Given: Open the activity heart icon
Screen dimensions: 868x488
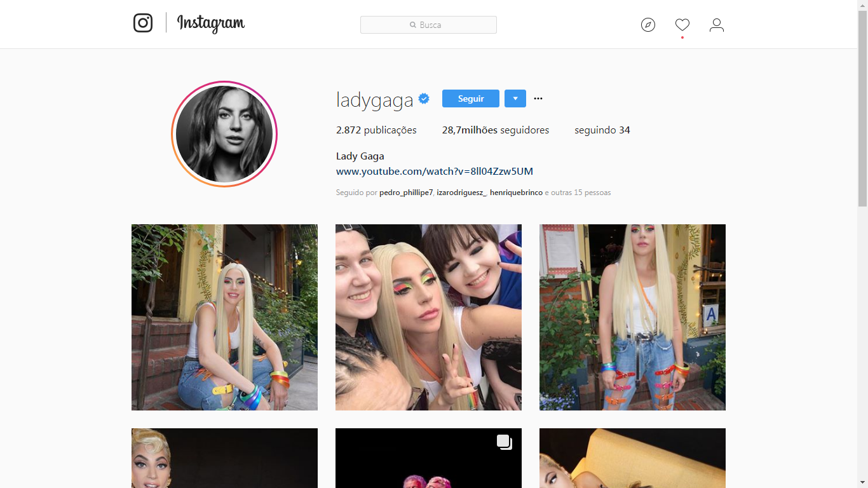Looking at the screenshot, I should tap(682, 25).
